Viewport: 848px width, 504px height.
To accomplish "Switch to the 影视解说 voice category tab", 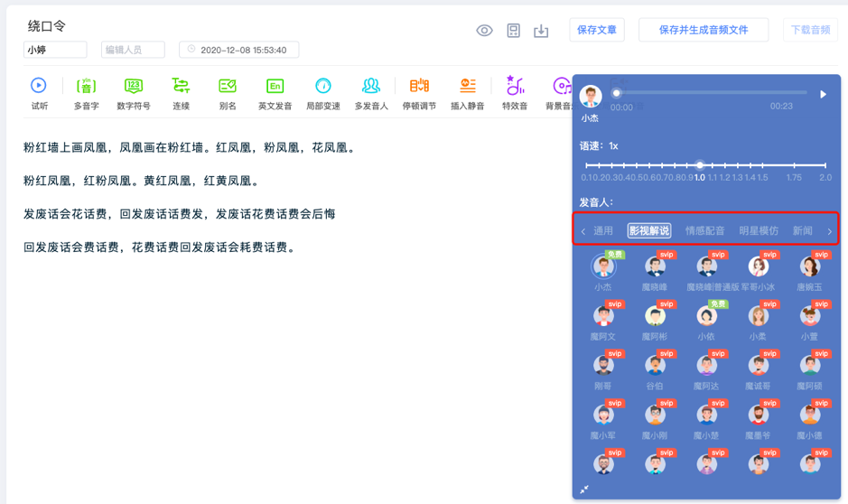I will (649, 231).
